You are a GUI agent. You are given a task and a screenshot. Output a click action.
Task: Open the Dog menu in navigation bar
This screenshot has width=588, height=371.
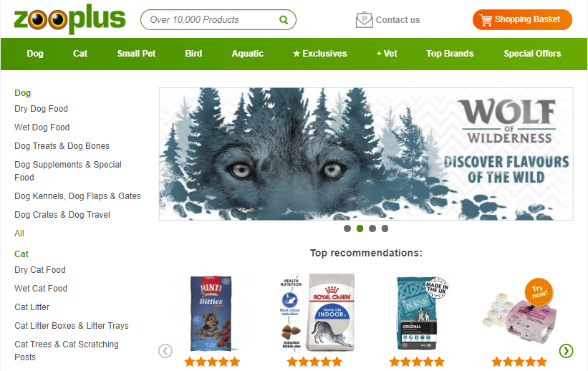[35, 54]
